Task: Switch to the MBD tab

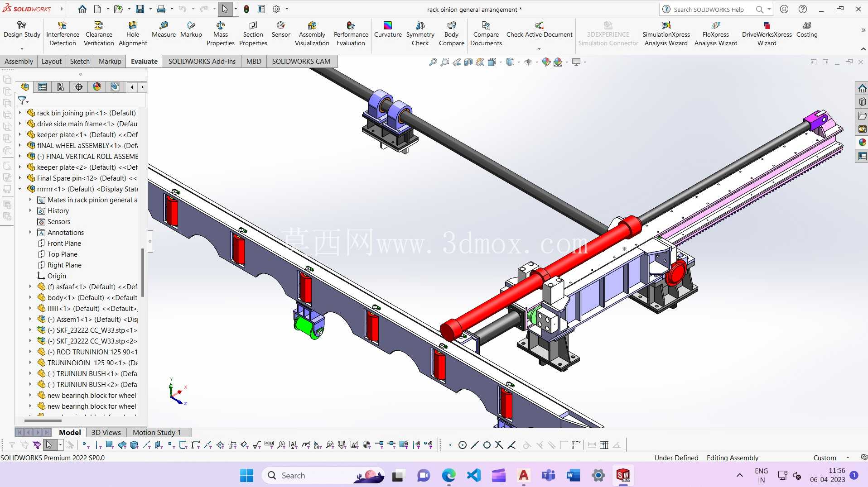Action: [x=254, y=62]
